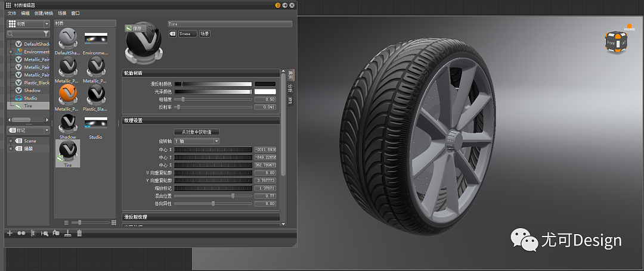Click the two-spheres icon in bottom toolbar
This screenshot has width=644, height=271.
pyautogui.click(x=21, y=233)
